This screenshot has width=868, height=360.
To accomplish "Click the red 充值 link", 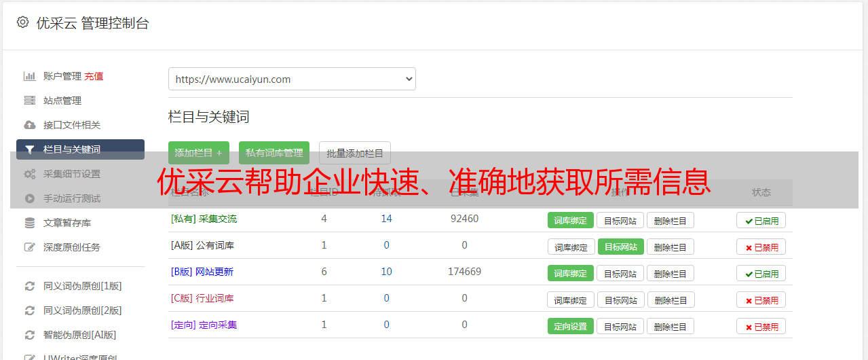I will [94, 76].
